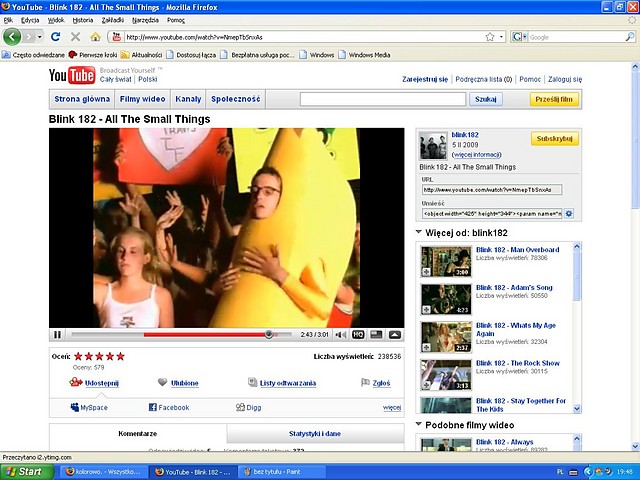Click the Listy odtwarzania playlist icon
Image resolution: width=640 pixels, height=480 pixels.
click(253, 382)
